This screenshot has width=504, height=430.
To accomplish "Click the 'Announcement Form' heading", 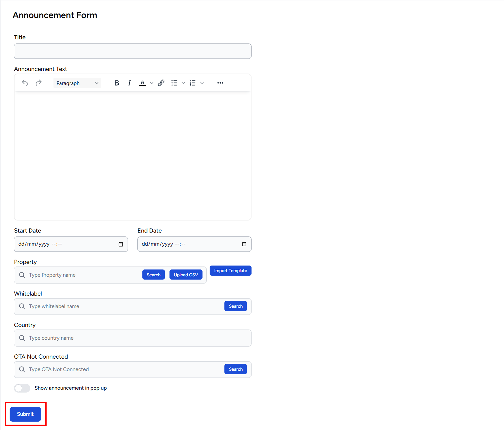I will (55, 15).
